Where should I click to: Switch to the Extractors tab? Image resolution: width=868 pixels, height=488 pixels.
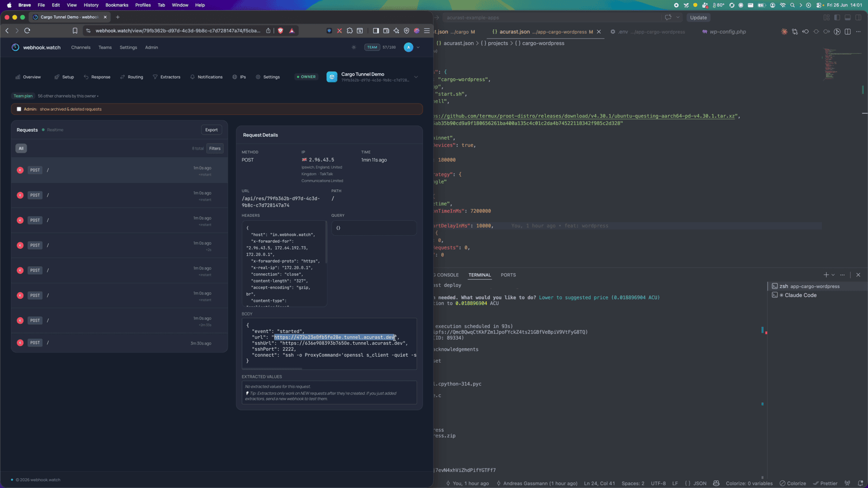coord(167,77)
